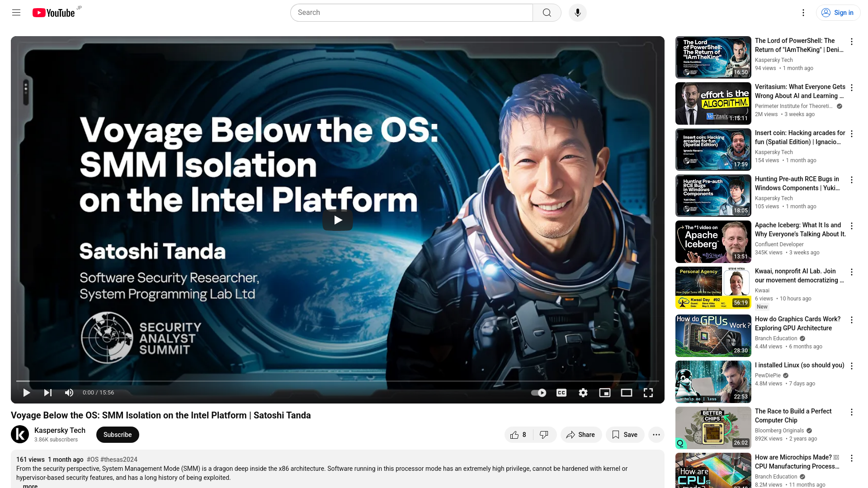Open player settings gear
The height and width of the screenshot is (488, 868).
[583, 393]
